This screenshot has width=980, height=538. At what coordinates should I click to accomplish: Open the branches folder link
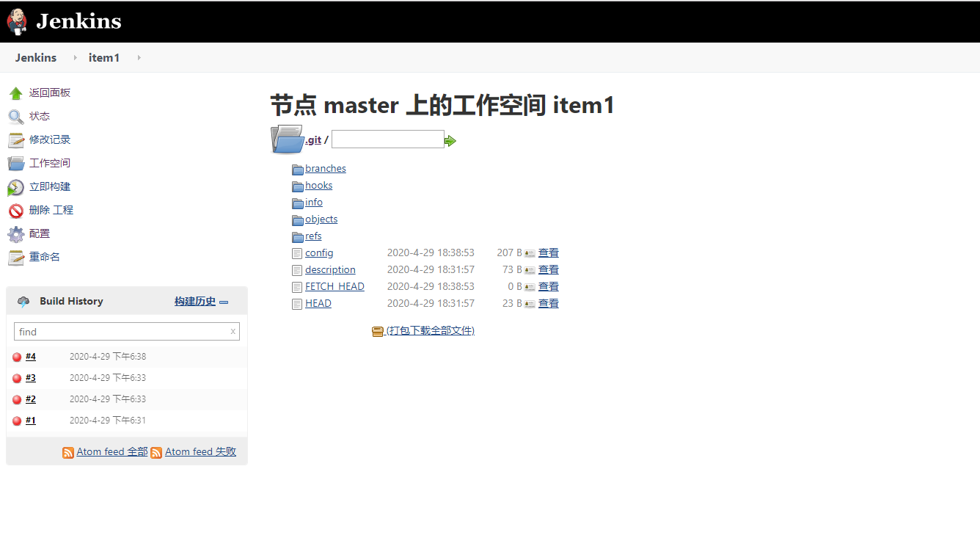point(326,169)
